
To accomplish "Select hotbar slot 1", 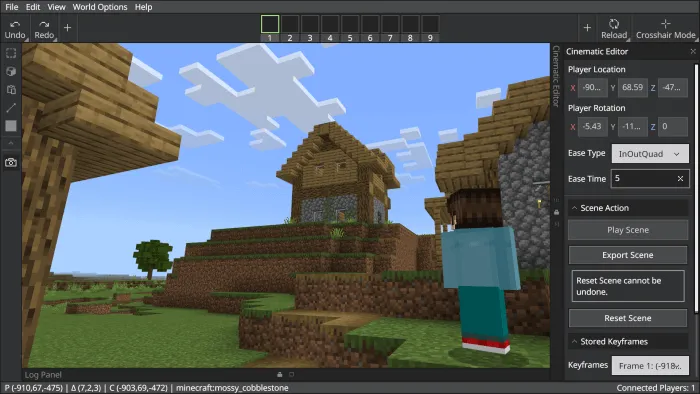I will click(x=270, y=25).
